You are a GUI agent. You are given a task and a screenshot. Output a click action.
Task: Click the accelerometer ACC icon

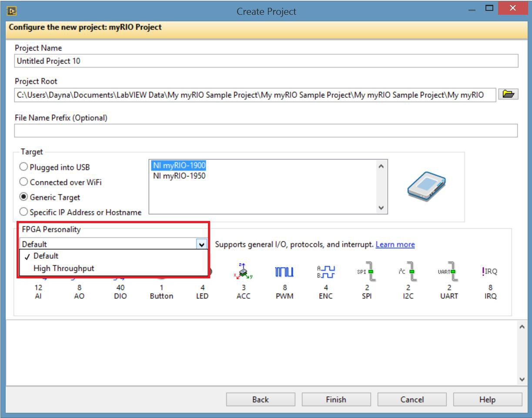243,272
